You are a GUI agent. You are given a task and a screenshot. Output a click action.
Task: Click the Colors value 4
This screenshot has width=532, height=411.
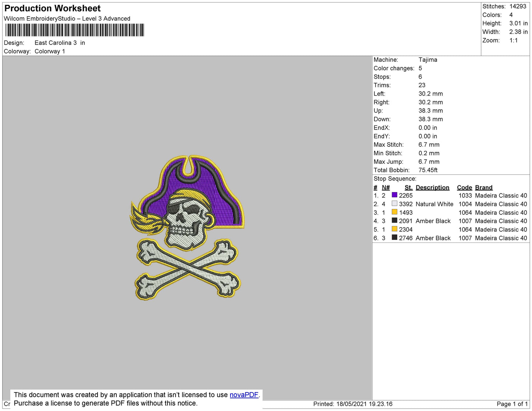[x=511, y=15]
